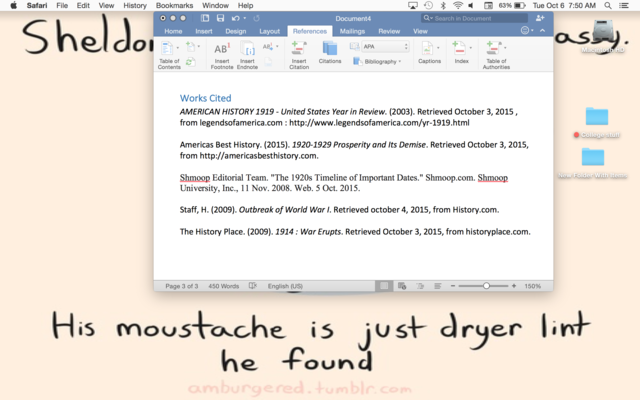
Task: Click the Share person icon in Word
Action: coord(540,18)
